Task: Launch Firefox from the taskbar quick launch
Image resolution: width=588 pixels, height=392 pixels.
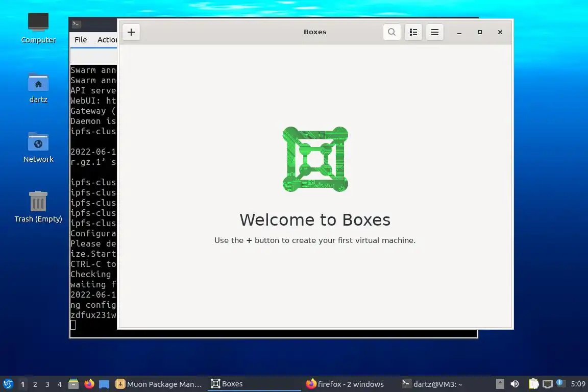Action: tap(89, 384)
